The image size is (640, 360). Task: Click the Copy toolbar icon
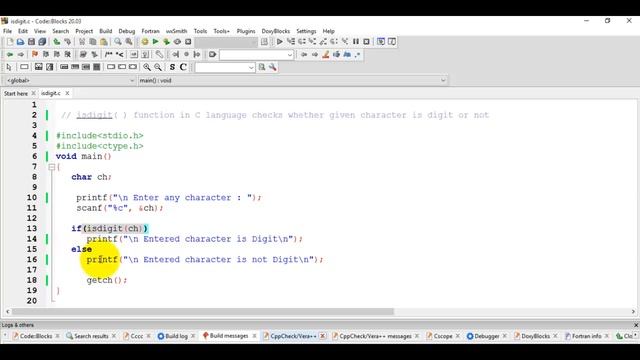tap(93, 42)
